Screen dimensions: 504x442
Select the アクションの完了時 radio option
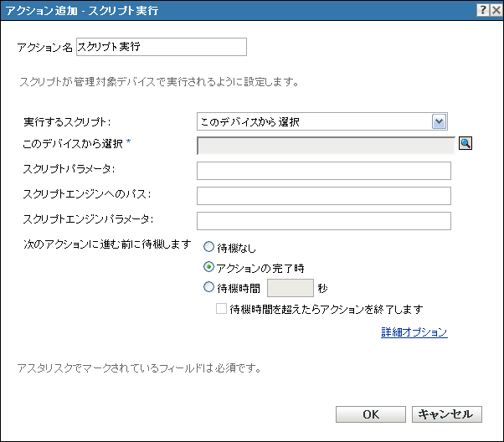point(209,267)
